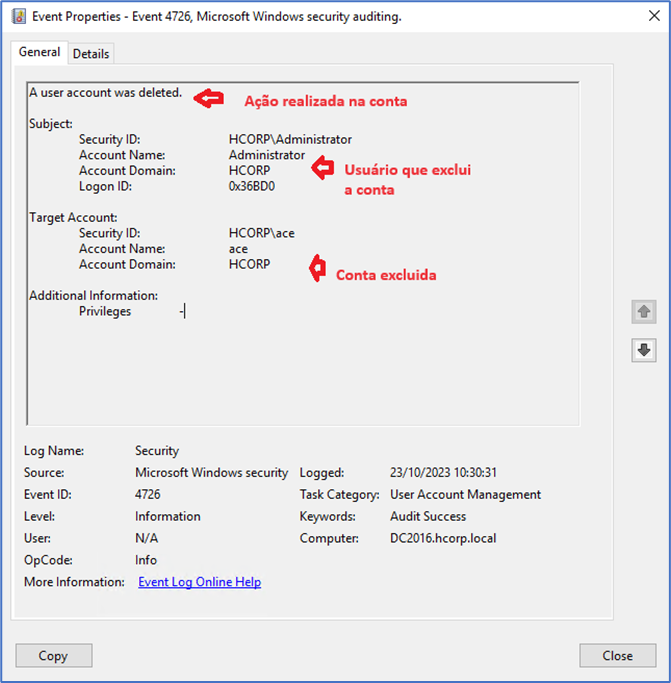Click the Logon ID value 0x36BD0
This screenshot has height=683, width=671.
251,187
